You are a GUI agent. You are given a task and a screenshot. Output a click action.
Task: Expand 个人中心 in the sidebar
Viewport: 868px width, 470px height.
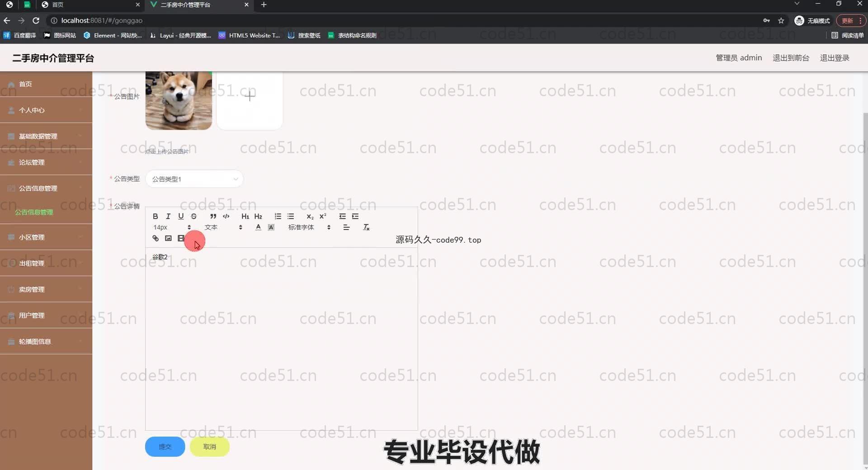[x=46, y=110]
